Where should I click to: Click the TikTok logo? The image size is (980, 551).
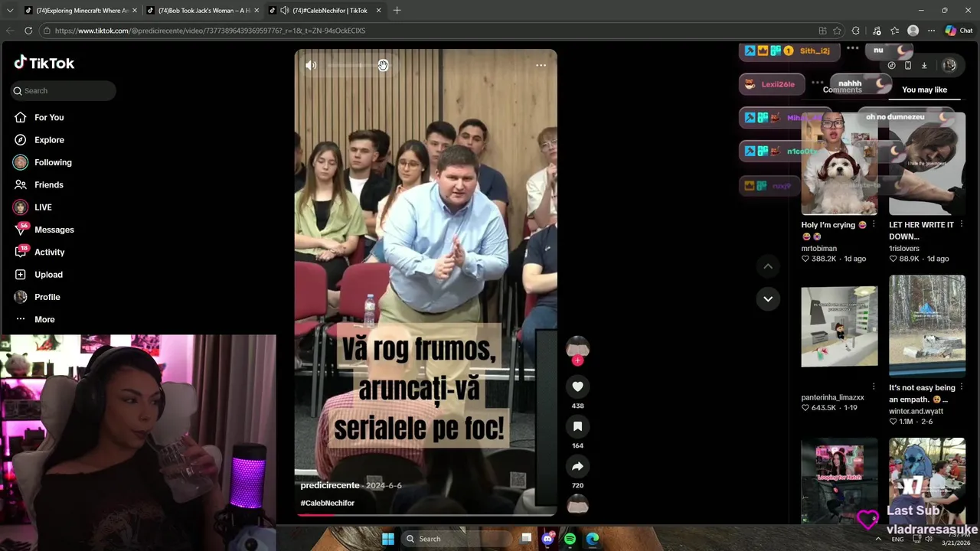click(x=44, y=63)
